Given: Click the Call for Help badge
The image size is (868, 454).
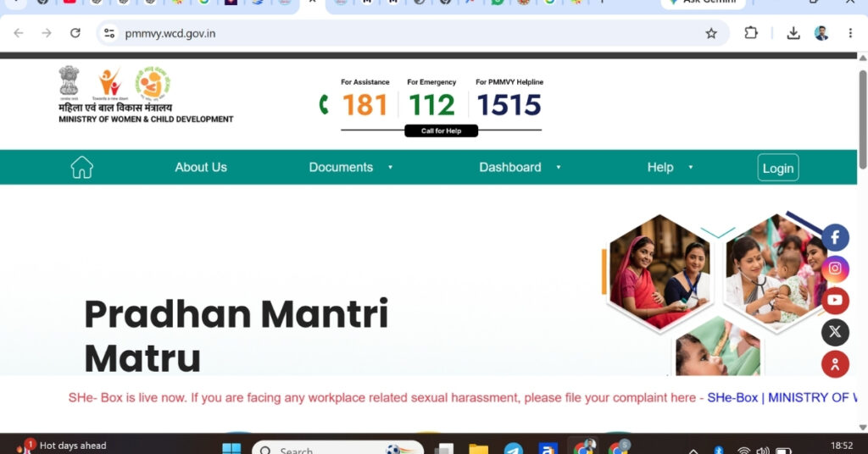Looking at the screenshot, I should tap(441, 131).
